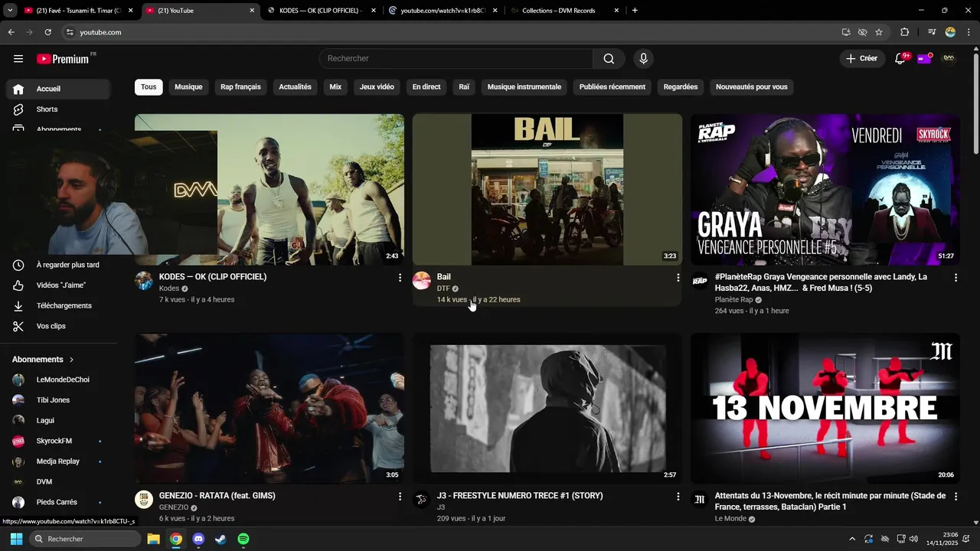Screen dimensions: 980x551
Task: Open Discord from the taskbar
Action: (199, 539)
